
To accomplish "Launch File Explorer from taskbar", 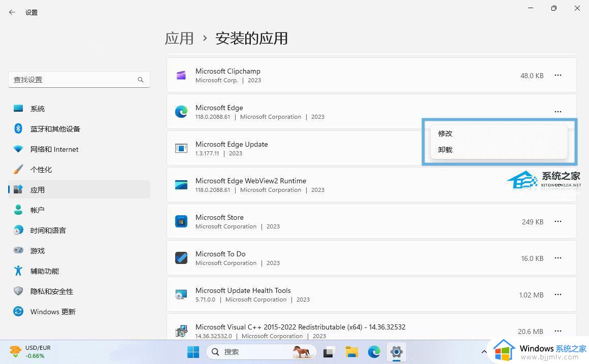I will pos(351,352).
